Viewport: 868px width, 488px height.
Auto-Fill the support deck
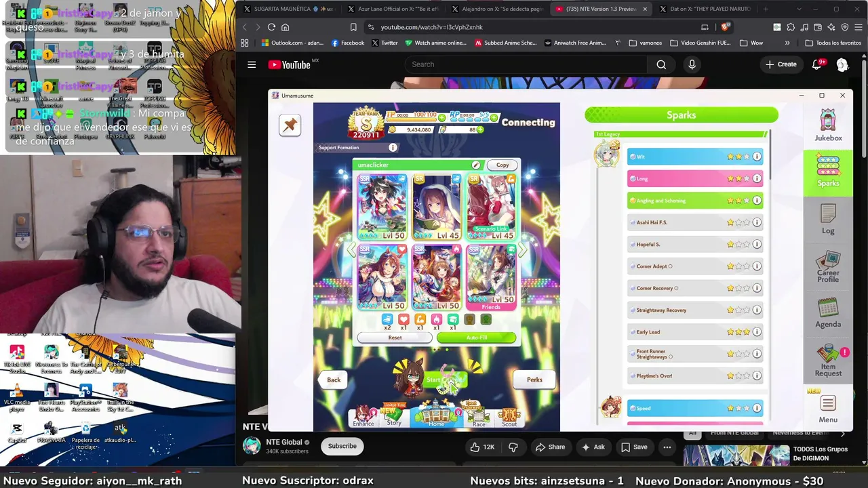pyautogui.click(x=476, y=338)
